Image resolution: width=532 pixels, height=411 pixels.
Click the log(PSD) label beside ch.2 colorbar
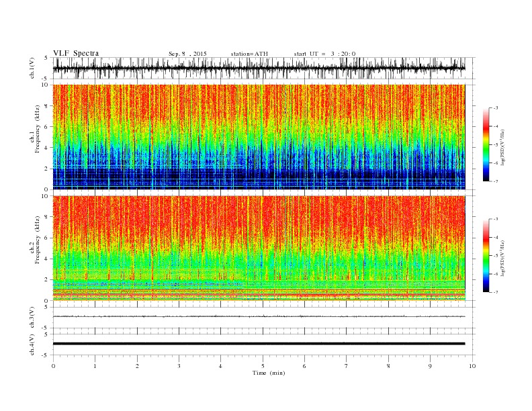tap(503, 258)
